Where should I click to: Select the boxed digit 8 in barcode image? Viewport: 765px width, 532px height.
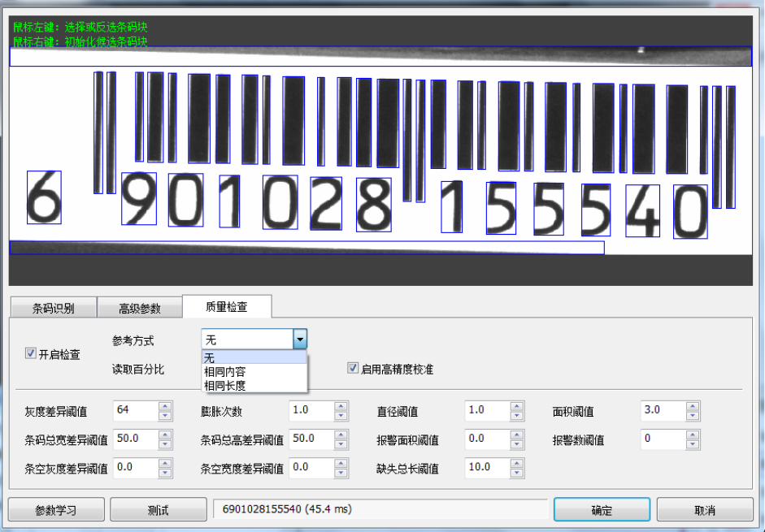(374, 205)
